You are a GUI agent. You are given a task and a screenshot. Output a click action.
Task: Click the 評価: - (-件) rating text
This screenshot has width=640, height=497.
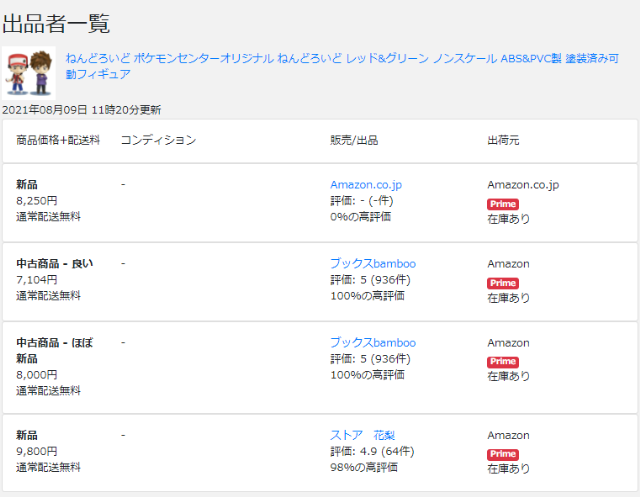(361, 201)
